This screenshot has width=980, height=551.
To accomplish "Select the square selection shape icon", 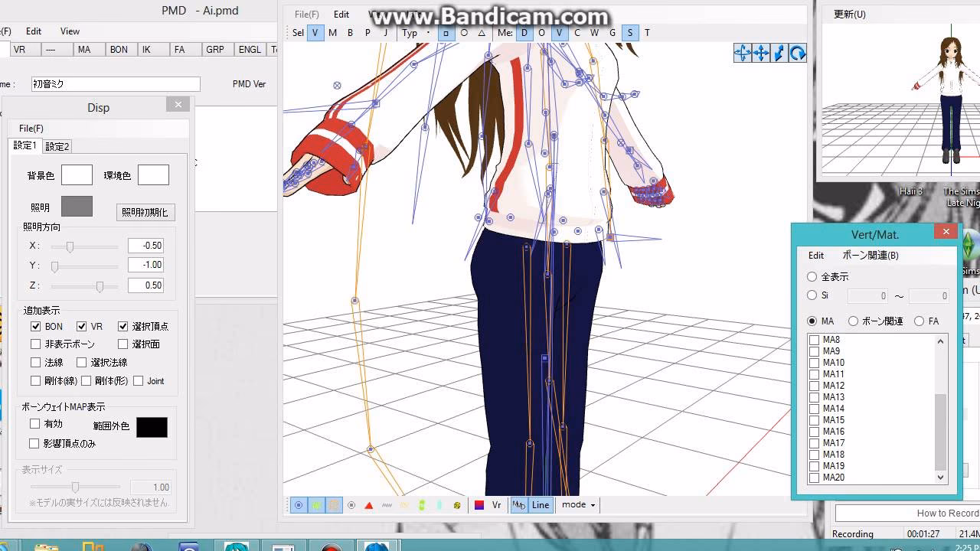I will tap(446, 33).
